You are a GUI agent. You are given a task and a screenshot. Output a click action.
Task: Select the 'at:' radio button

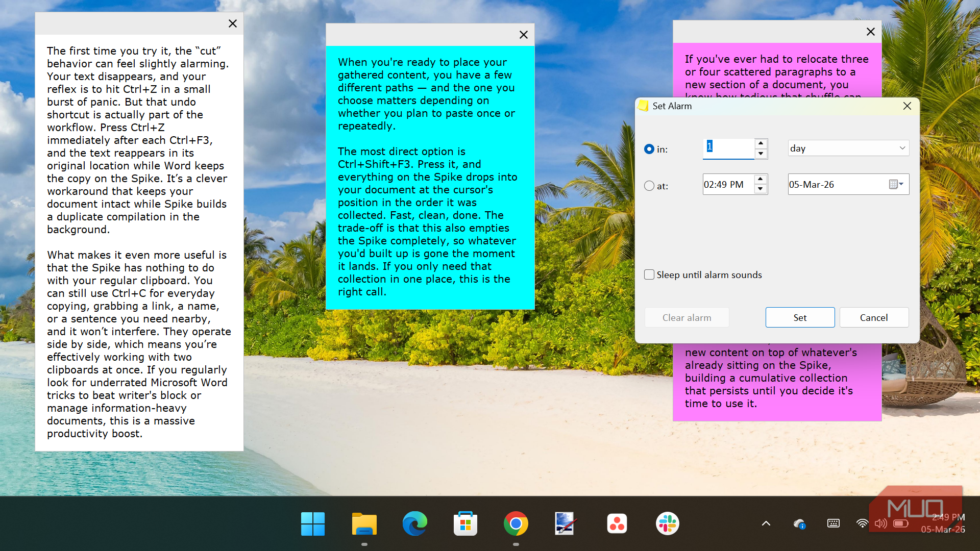tap(649, 186)
